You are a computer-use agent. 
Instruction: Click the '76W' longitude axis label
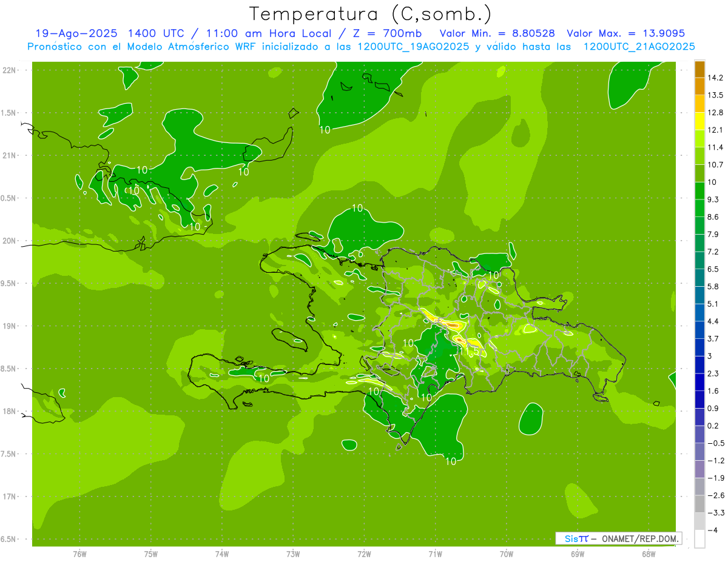pyautogui.click(x=79, y=554)
